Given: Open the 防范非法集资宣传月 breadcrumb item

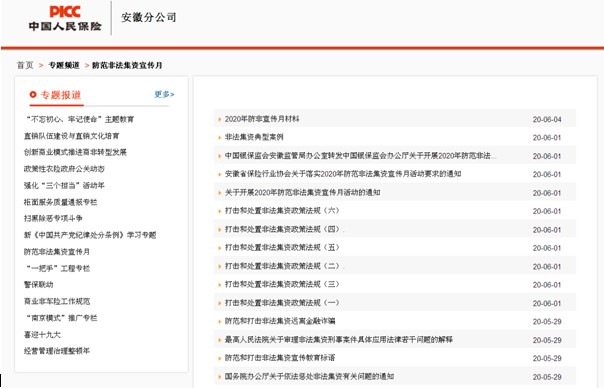Looking at the screenshot, I should pyautogui.click(x=127, y=65).
